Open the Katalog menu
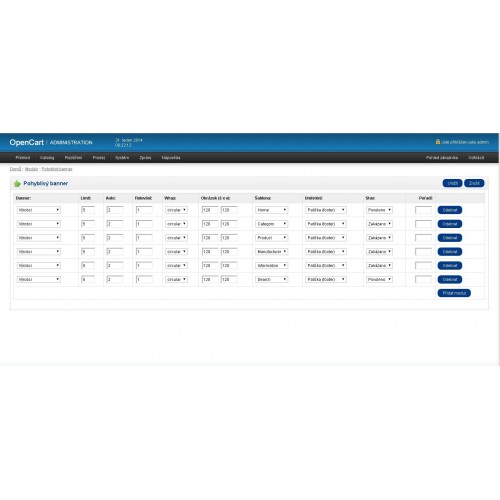This screenshot has height=500, width=500. click(x=47, y=158)
